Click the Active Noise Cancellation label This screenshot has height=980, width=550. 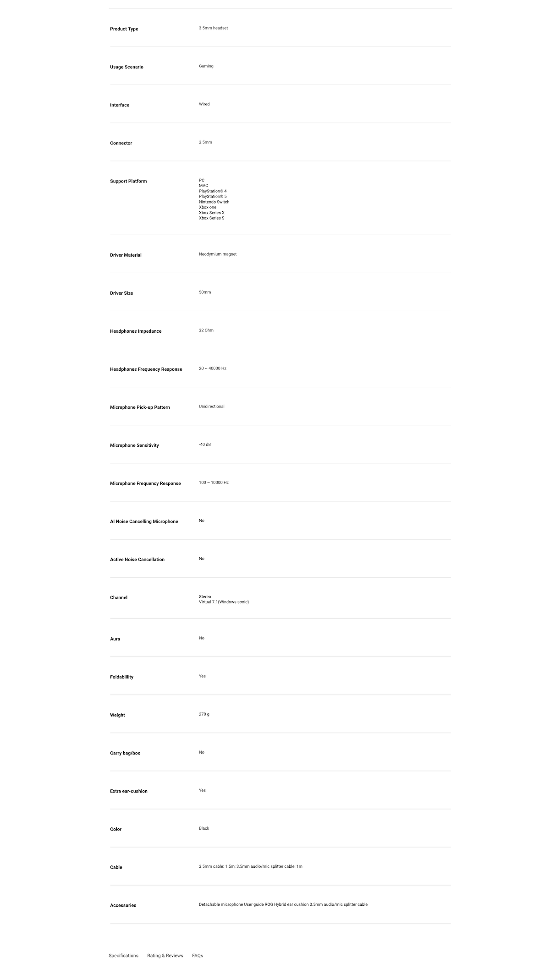(137, 559)
